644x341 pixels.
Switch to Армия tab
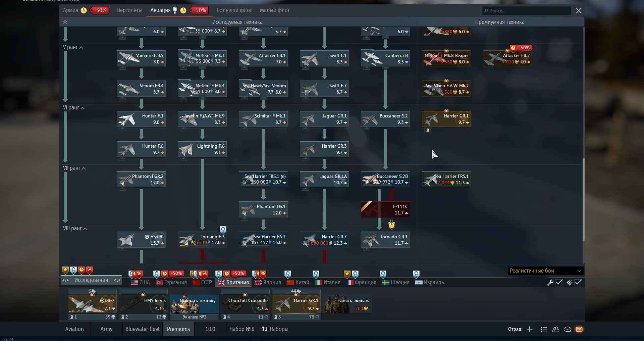70,10
